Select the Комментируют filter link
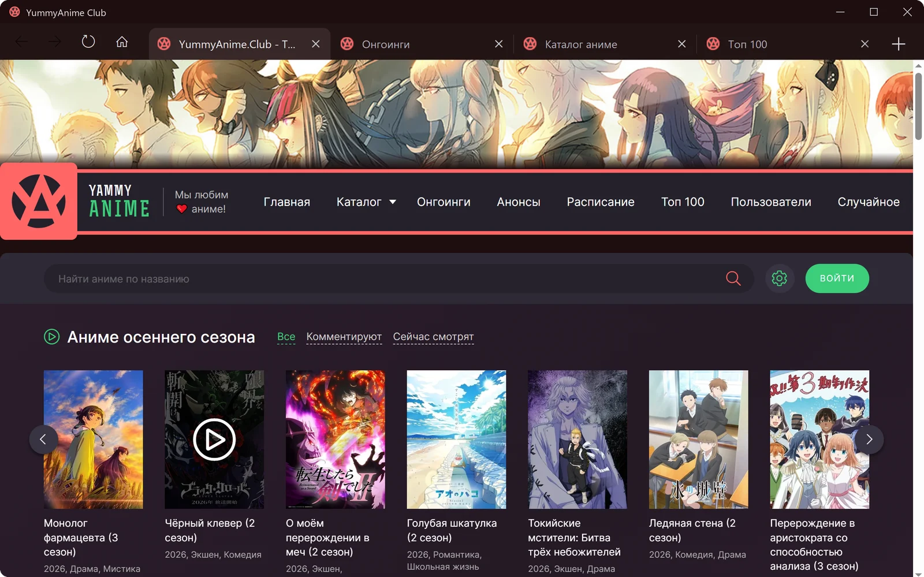This screenshot has width=924, height=577. click(344, 337)
